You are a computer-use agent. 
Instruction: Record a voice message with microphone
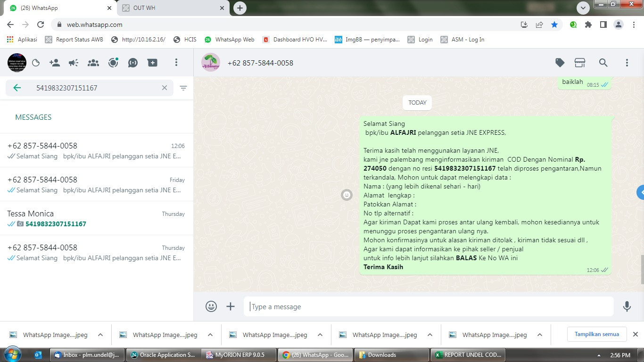(627, 306)
